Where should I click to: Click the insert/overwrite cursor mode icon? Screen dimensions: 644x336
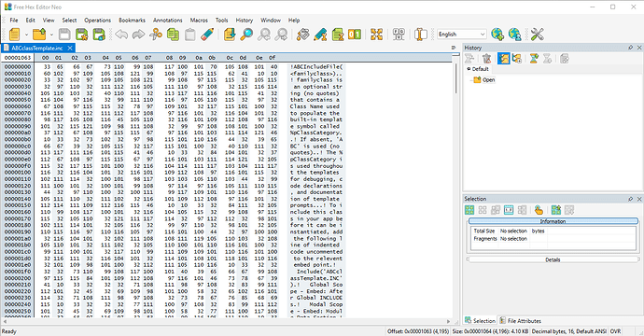pos(421,35)
